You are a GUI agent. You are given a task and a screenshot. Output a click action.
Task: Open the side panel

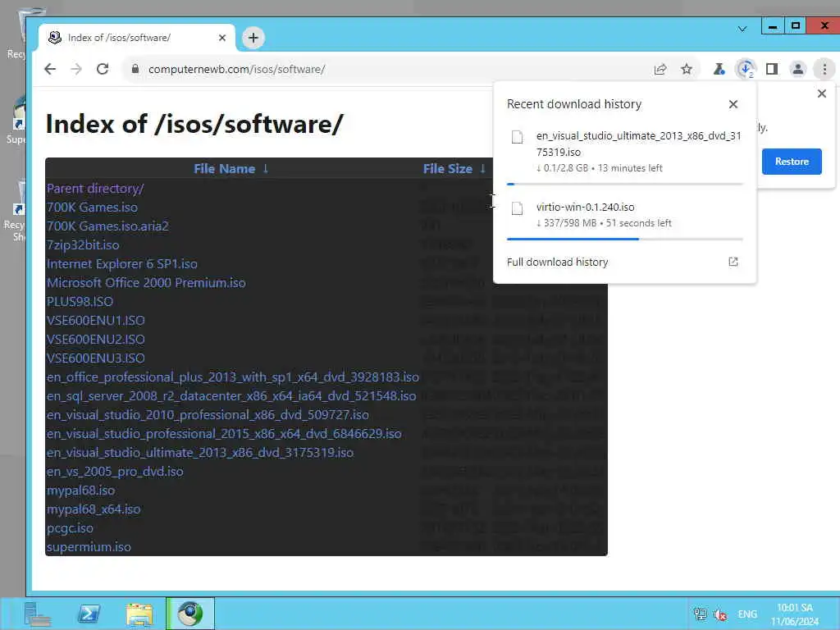point(771,69)
